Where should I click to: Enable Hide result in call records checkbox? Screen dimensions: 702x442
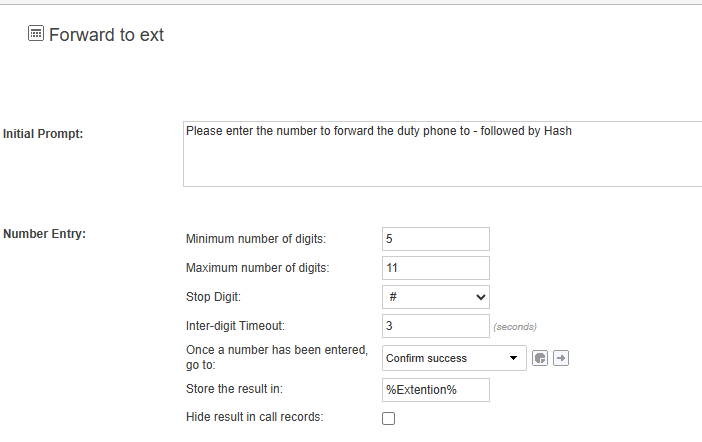click(x=389, y=419)
